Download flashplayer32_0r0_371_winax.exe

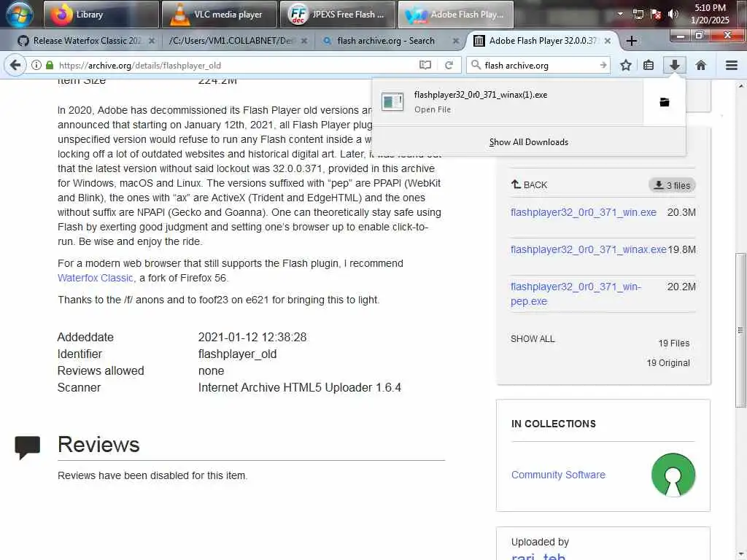click(589, 249)
